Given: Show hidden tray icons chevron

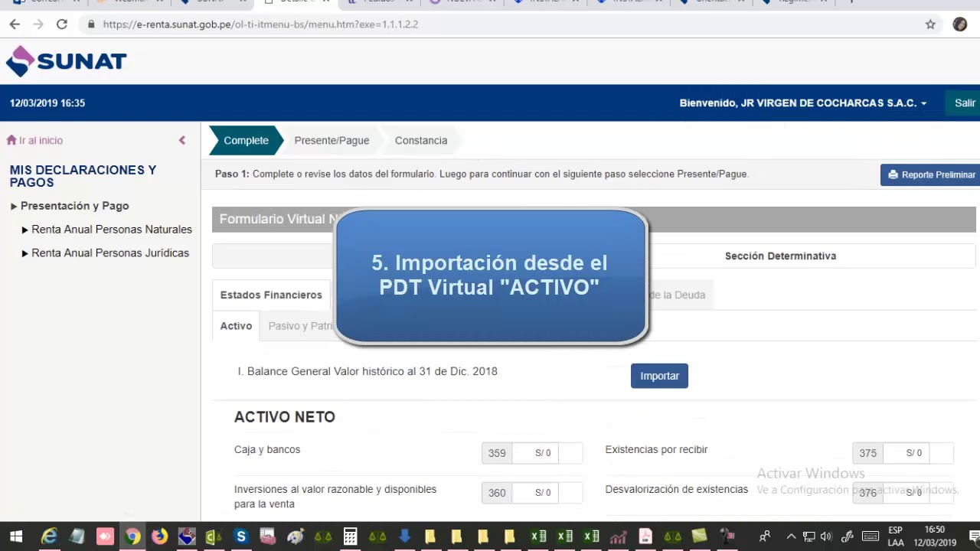Looking at the screenshot, I should point(791,536).
